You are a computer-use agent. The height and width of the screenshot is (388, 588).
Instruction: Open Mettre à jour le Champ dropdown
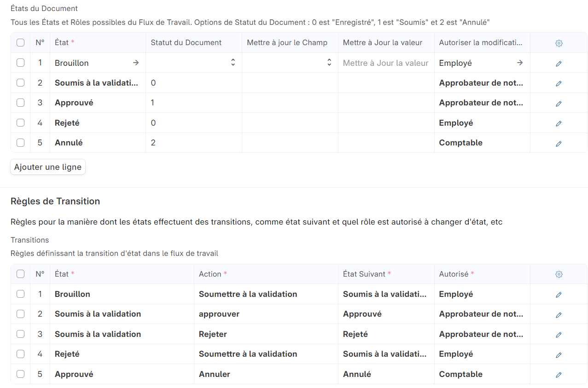[290, 63]
